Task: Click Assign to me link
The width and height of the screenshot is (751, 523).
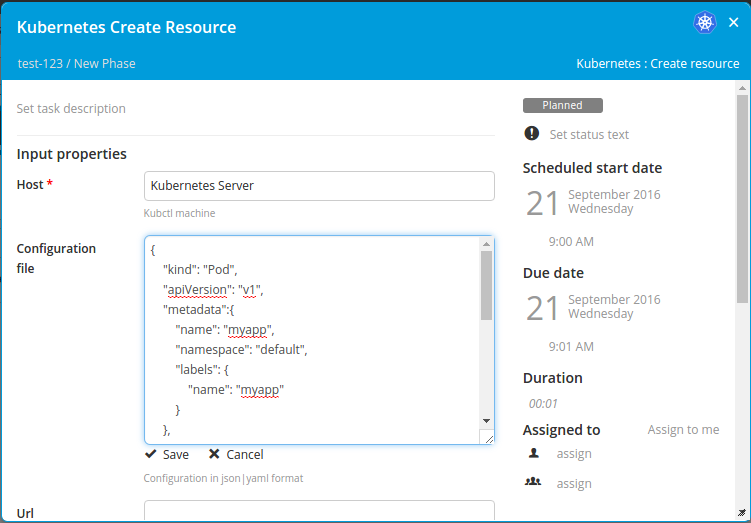Action: point(683,429)
